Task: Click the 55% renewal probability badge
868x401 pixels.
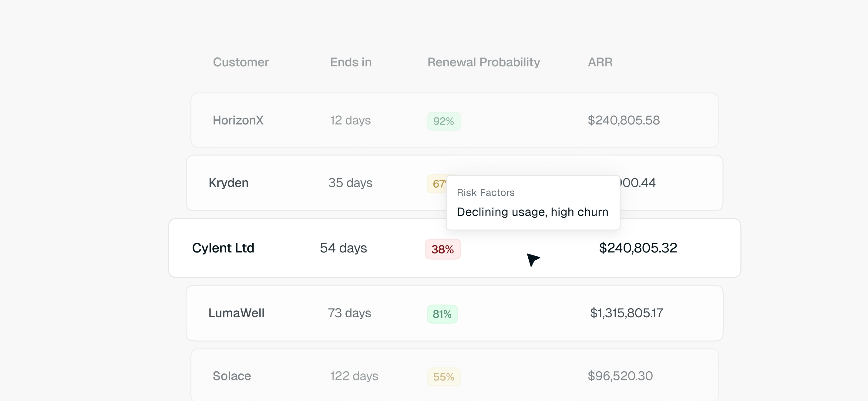Action: pyautogui.click(x=444, y=376)
